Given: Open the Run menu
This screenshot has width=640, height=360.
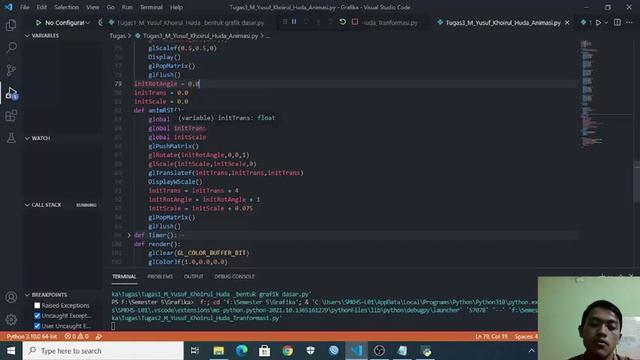Looking at the screenshot, I should [x=127, y=7].
